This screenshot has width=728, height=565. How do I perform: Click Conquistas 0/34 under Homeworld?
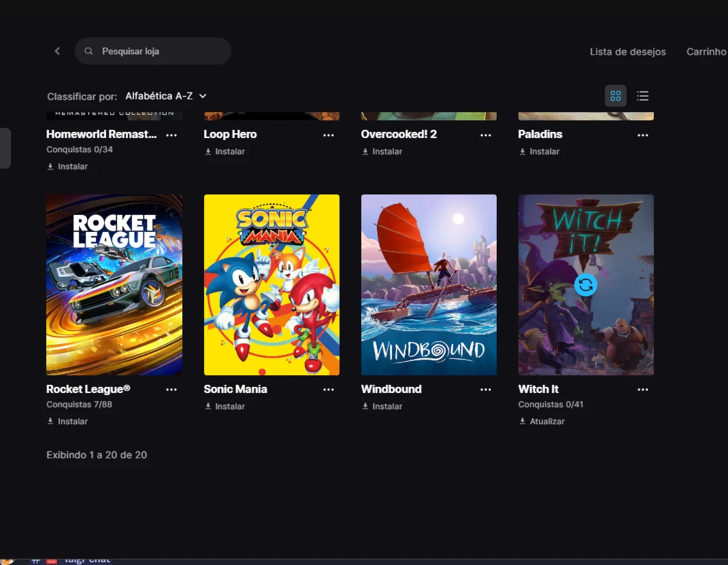click(x=80, y=150)
